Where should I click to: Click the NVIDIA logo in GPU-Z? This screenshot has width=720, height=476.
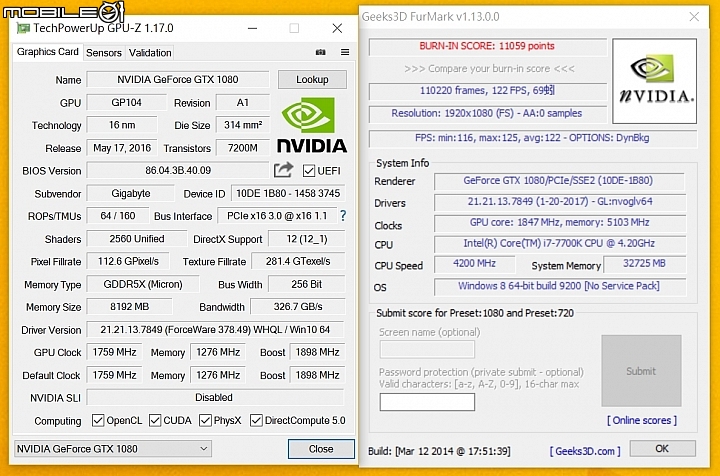click(312, 124)
